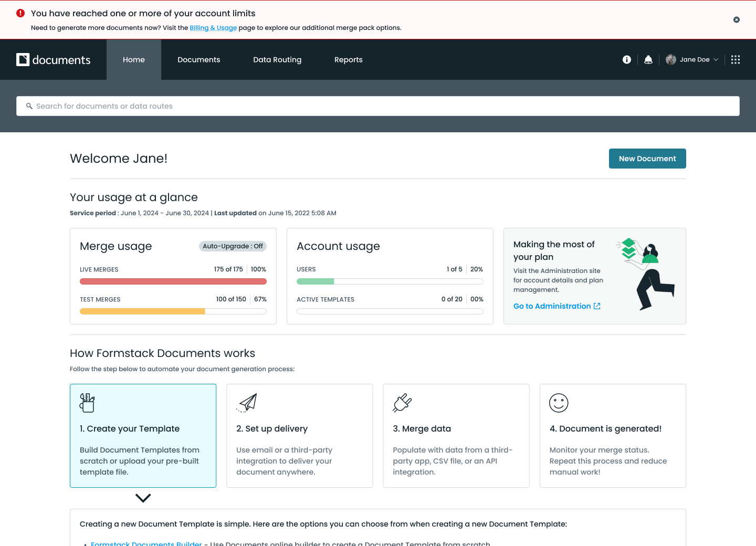Collapse the Create your Template chevron
The width and height of the screenshot is (756, 546).
point(143,498)
